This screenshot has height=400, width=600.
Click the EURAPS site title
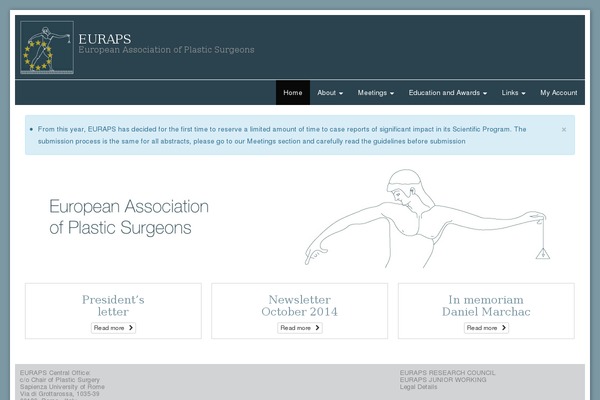click(104, 39)
